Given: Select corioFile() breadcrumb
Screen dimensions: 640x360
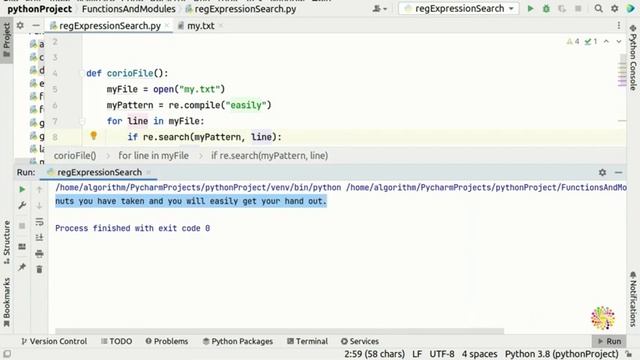Looking at the screenshot, I should tap(75, 156).
